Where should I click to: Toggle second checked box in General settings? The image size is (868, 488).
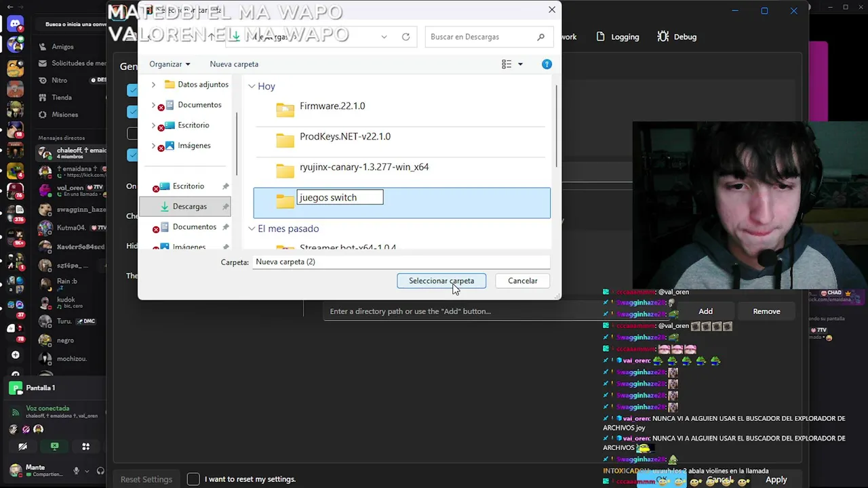point(132,112)
